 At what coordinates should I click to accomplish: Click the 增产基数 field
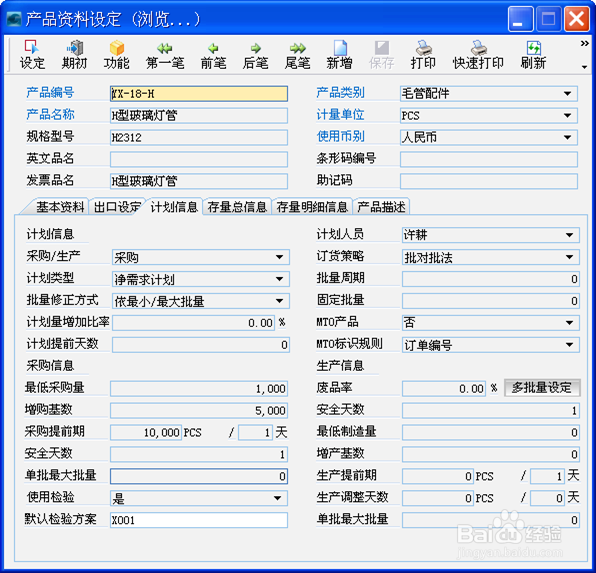pyautogui.click(x=491, y=454)
